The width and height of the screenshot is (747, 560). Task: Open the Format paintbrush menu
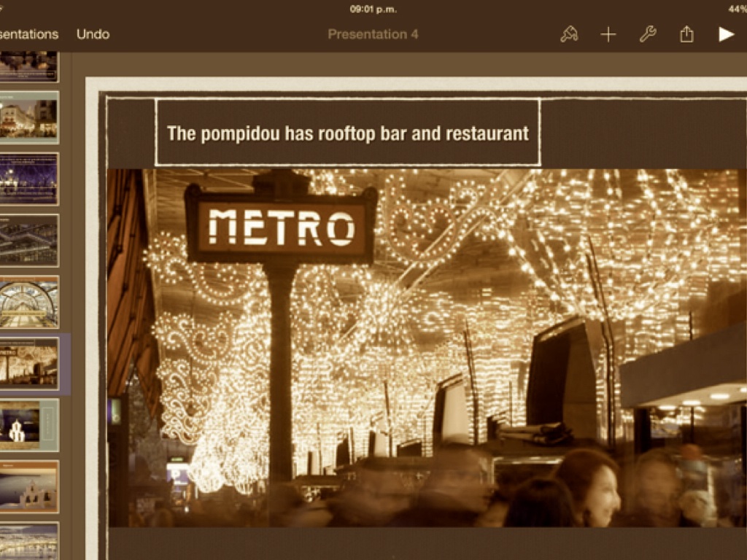point(569,34)
